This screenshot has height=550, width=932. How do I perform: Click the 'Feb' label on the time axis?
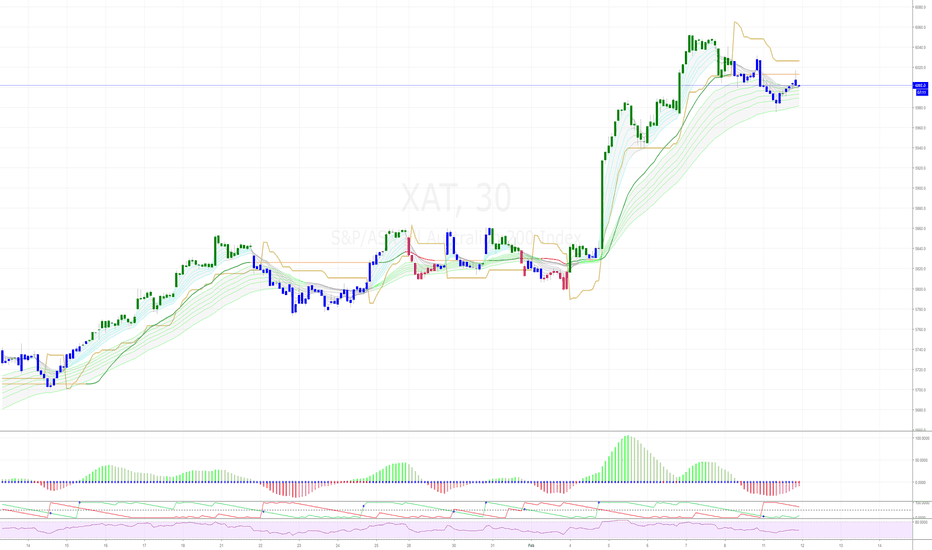pos(531,545)
